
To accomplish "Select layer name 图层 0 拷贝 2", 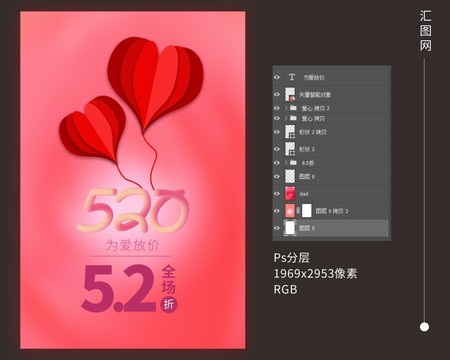I will pos(332,211).
